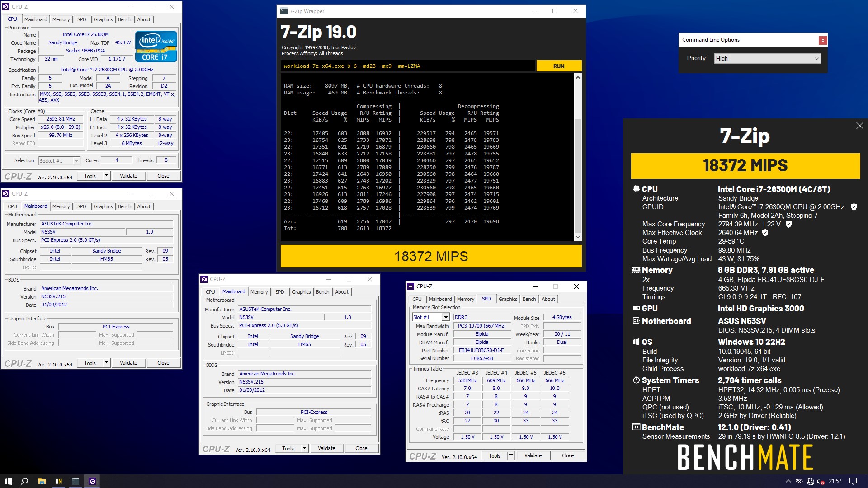Click the Intel Core i7 logo in CPU-Z

156,47
